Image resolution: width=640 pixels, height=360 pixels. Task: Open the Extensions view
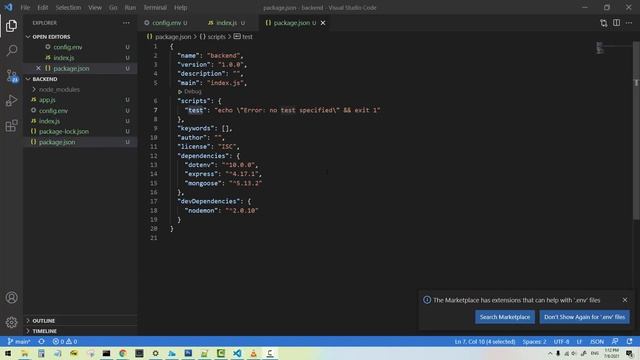tap(11, 125)
